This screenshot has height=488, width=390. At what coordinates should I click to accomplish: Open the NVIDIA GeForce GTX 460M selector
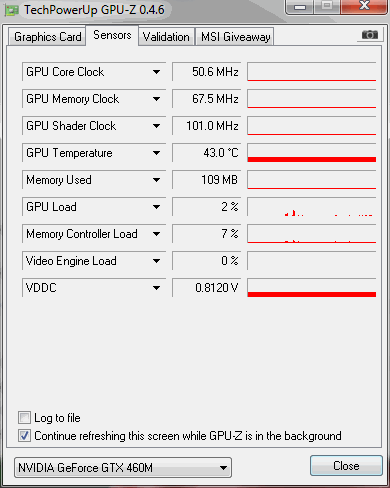[x=123, y=468]
